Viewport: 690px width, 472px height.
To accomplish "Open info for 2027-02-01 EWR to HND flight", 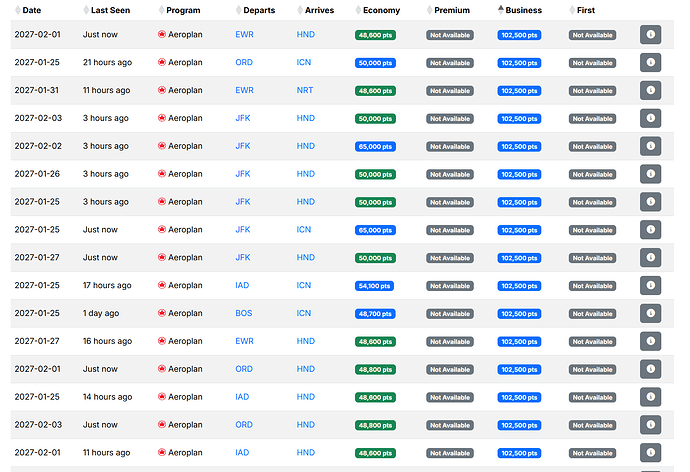I will pos(650,35).
